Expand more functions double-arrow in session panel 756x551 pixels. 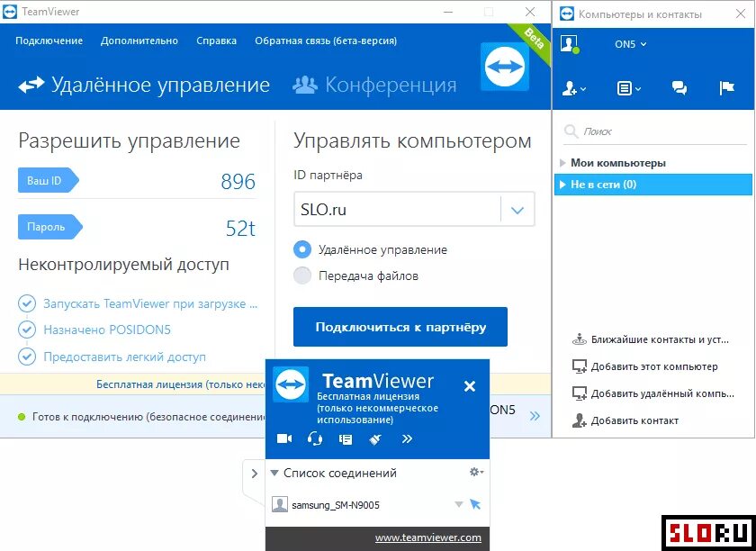pyautogui.click(x=407, y=438)
